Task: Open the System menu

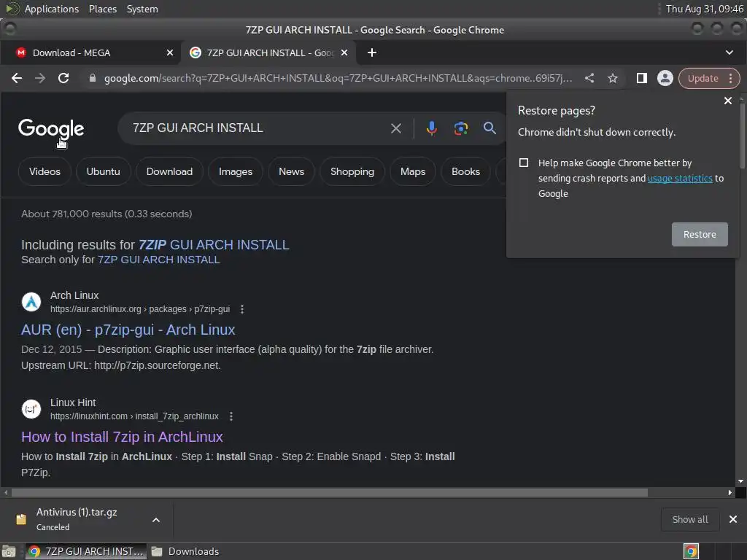Action: click(142, 9)
